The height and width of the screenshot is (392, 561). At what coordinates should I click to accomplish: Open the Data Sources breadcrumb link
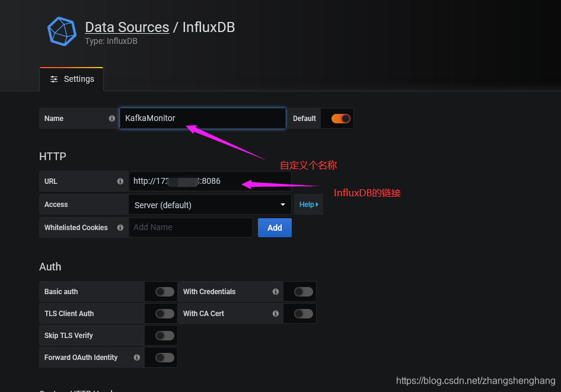127,27
